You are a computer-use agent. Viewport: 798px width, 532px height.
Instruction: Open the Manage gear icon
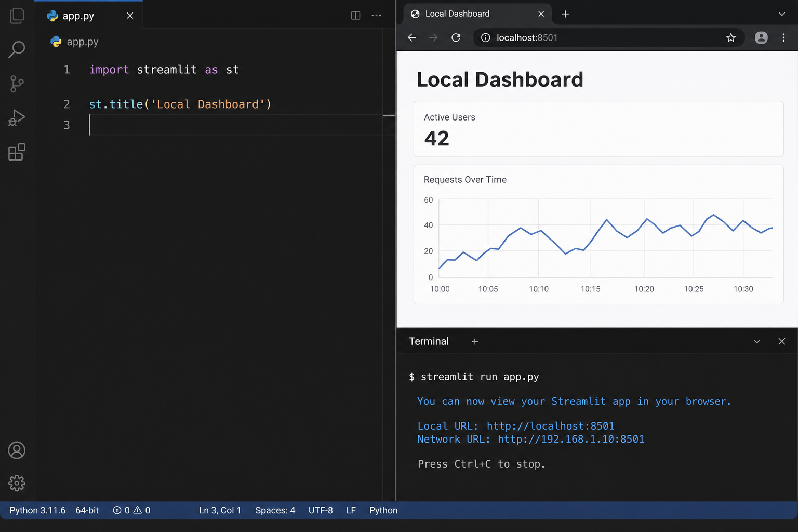[x=17, y=483]
